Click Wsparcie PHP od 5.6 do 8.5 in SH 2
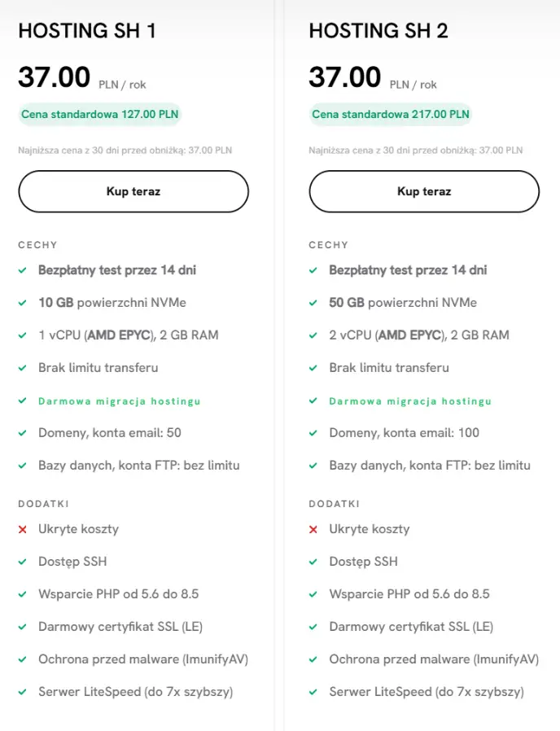Image resolution: width=560 pixels, height=731 pixels. 409,594
